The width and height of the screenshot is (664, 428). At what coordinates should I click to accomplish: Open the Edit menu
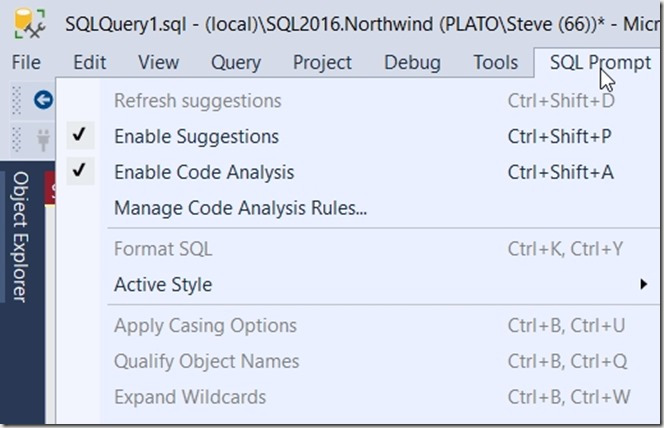coord(89,62)
